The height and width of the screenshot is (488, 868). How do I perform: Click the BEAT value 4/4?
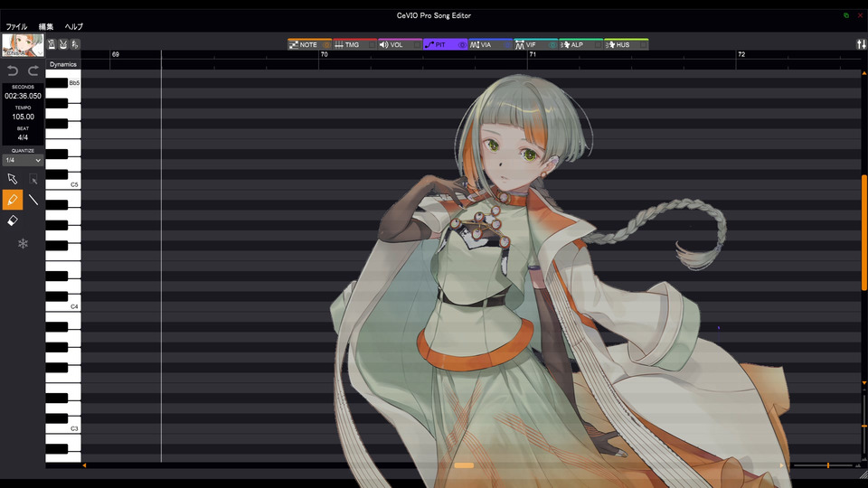(x=23, y=137)
